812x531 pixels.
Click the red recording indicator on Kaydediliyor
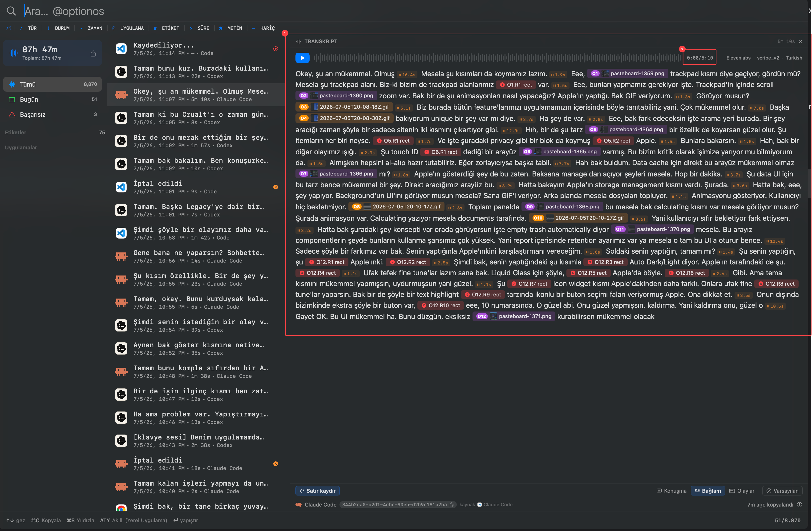click(276, 49)
